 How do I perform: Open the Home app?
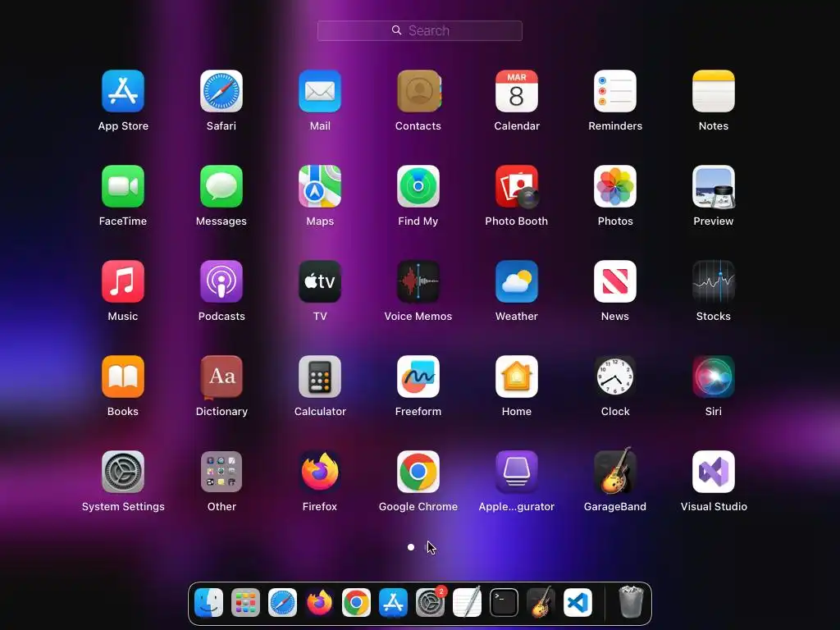click(x=517, y=377)
